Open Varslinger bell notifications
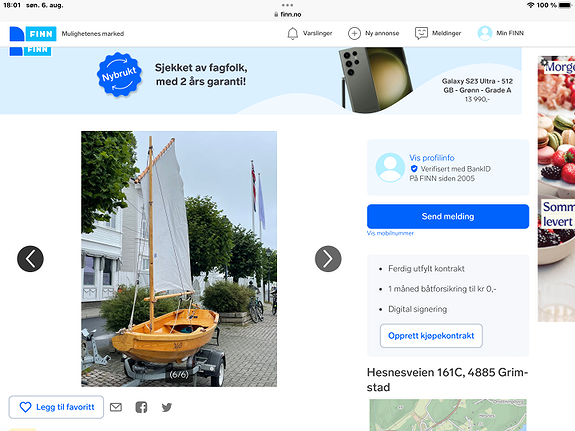This screenshot has width=575, height=431. (x=292, y=33)
